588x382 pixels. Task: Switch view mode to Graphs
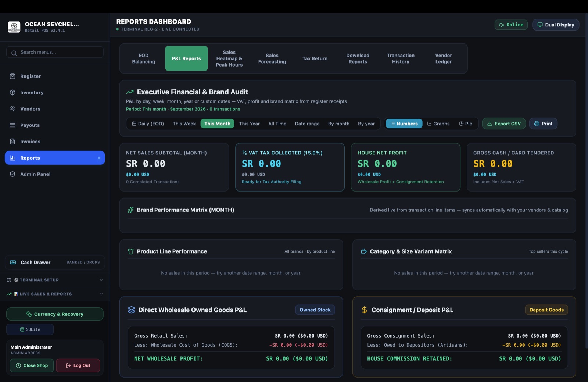438,124
